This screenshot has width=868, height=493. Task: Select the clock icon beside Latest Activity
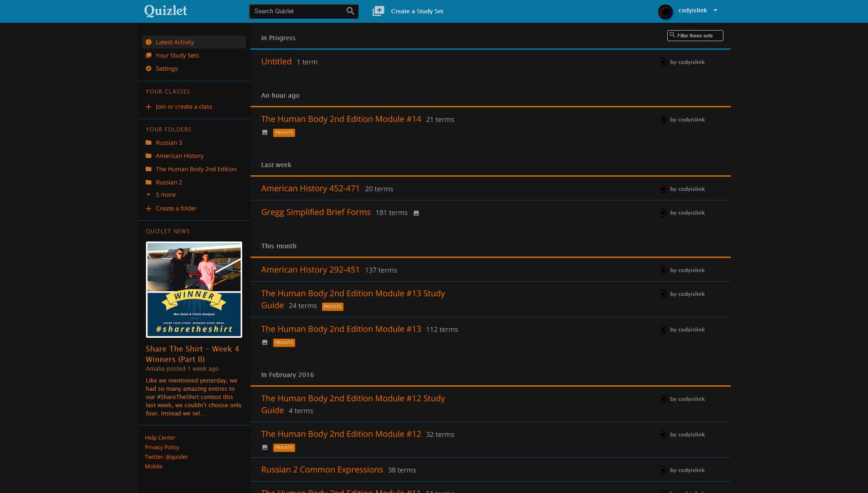[149, 42]
